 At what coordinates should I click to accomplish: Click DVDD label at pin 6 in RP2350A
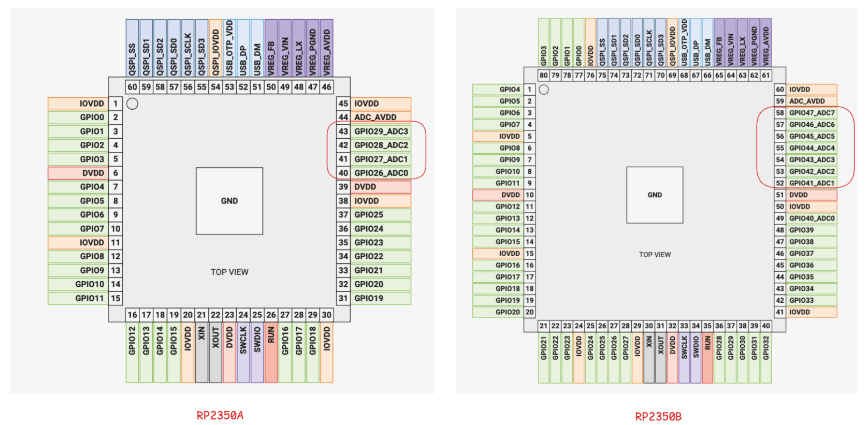point(78,173)
